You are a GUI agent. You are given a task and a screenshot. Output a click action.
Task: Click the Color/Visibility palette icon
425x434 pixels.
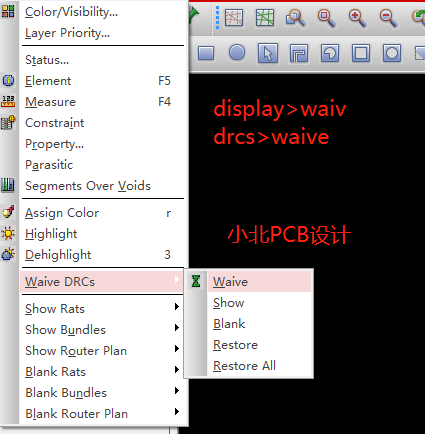[8, 11]
